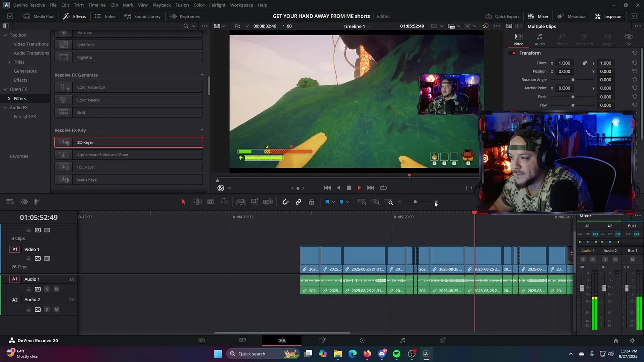Viewport: 644px width, 362px height.
Task: Mute the Audio 2 track
Action: pos(56,310)
